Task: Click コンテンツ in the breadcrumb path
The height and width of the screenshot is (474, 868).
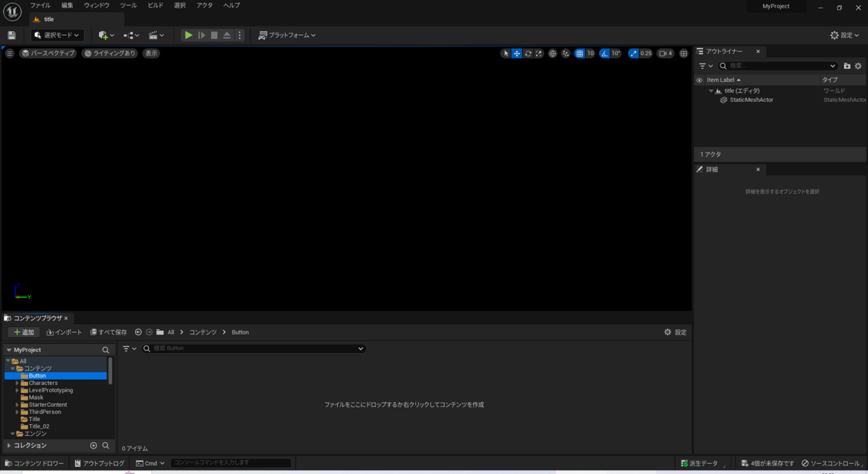Action: tap(203, 332)
